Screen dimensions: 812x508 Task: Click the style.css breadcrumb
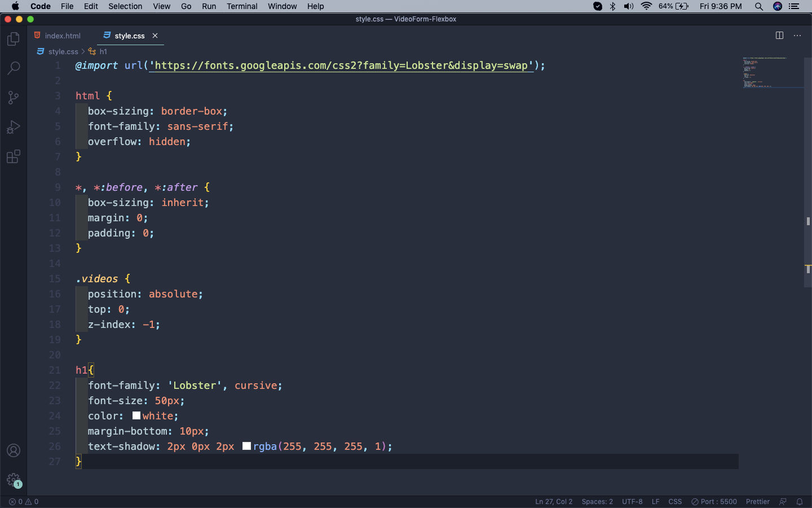pos(63,51)
